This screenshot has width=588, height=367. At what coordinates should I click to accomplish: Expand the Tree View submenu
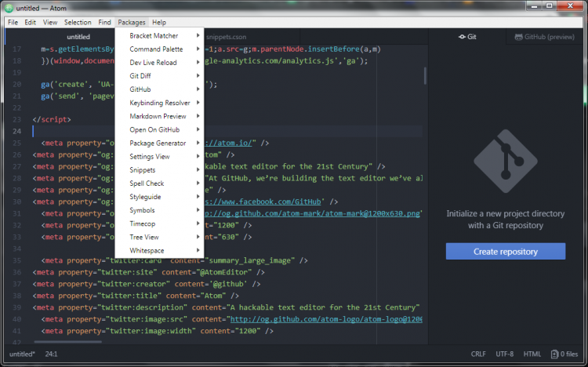click(x=159, y=237)
